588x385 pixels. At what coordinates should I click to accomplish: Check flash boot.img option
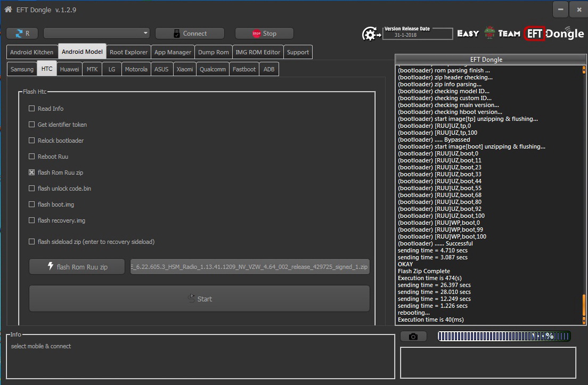click(32, 204)
